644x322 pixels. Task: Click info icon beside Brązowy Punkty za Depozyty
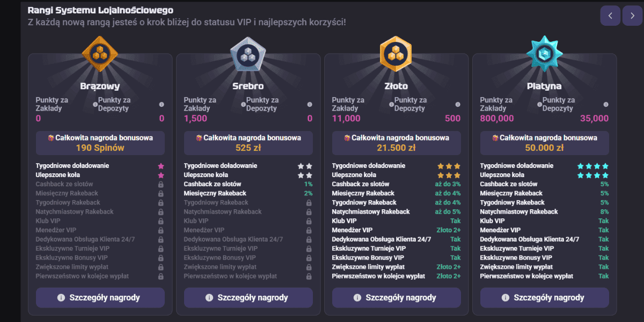162,105
